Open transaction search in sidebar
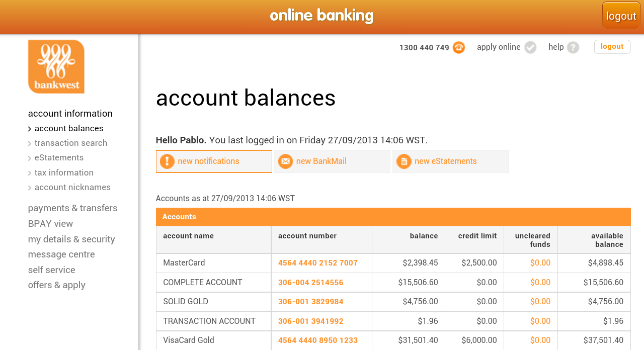Screen dimensions: 644x350 click(71, 143)
